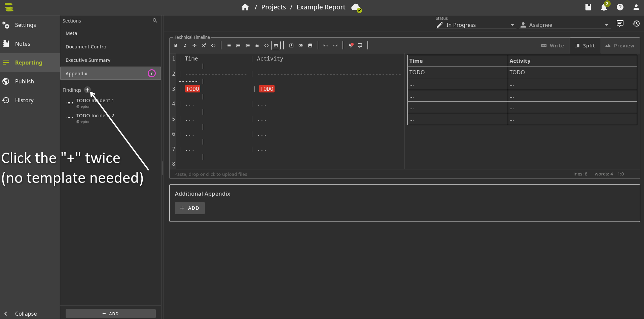Apply strikethrough formatting

pyautogui.click(x=194, y=45)
